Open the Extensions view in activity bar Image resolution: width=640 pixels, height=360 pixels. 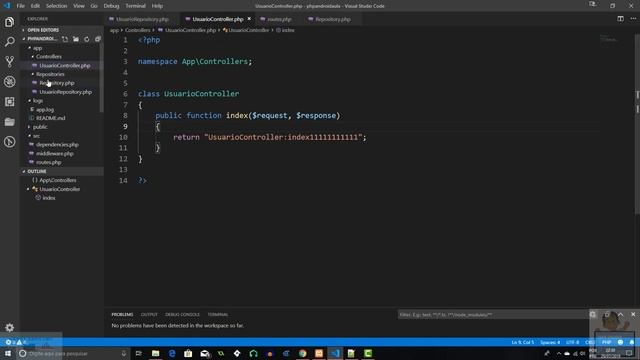9,102
